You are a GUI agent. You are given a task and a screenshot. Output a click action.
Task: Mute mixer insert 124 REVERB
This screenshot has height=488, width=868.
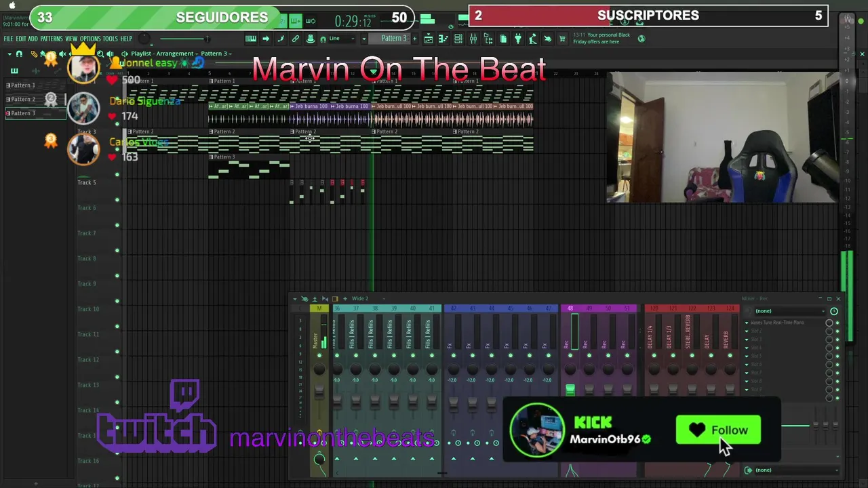click(730, 354)
